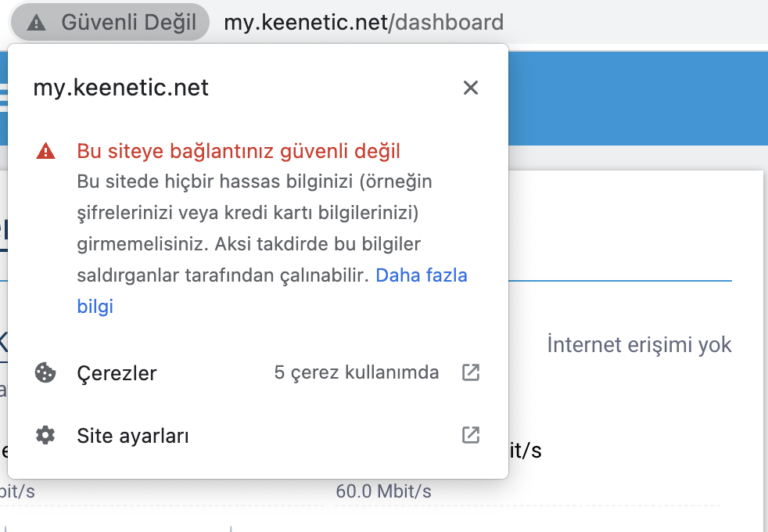Click the '5 çerez kullanımda' text
Image resolution: width=768 pixels, height=532 pixels.
pyautogui.click(x=357, y=372)
